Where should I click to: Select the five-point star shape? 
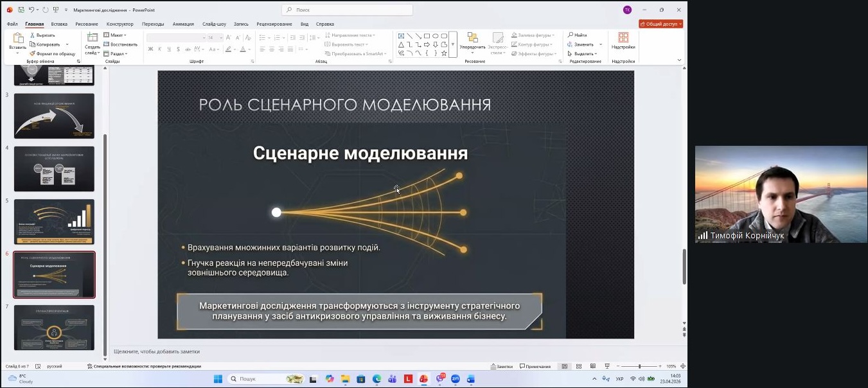click(444, 53)
